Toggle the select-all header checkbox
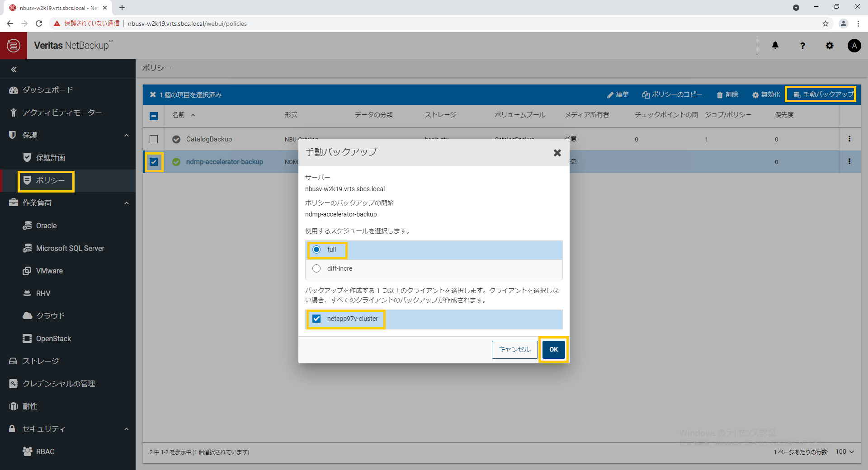The height and width of the screenshot is (470, 868). click(x=154, y=116)
